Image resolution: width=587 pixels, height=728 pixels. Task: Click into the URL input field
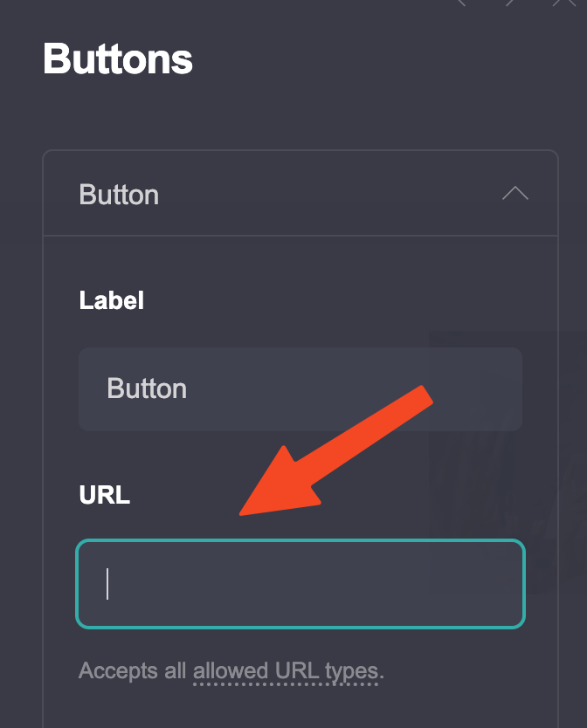(x=300, y=584)
